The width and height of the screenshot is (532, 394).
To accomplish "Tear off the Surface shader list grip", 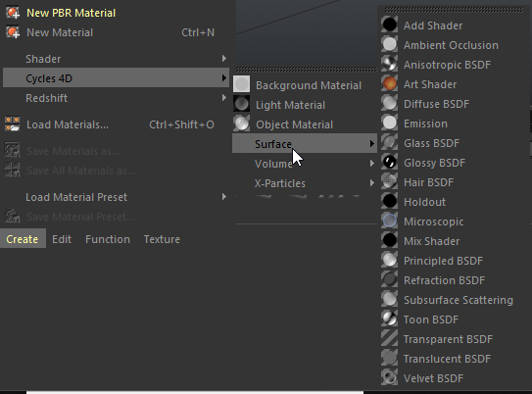I will pyautogui.click(x=454, y=10).
